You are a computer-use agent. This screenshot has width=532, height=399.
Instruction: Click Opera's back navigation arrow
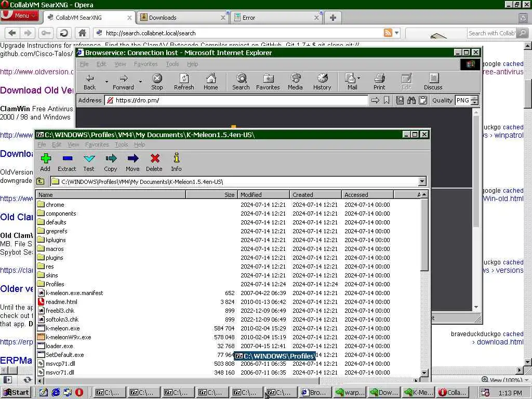[x=12, y=33]
